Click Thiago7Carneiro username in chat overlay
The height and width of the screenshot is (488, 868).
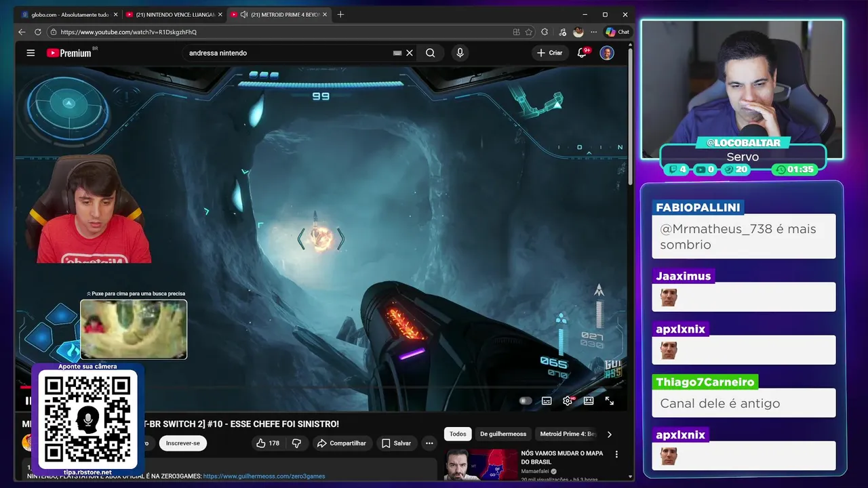(x=705, y=382)
